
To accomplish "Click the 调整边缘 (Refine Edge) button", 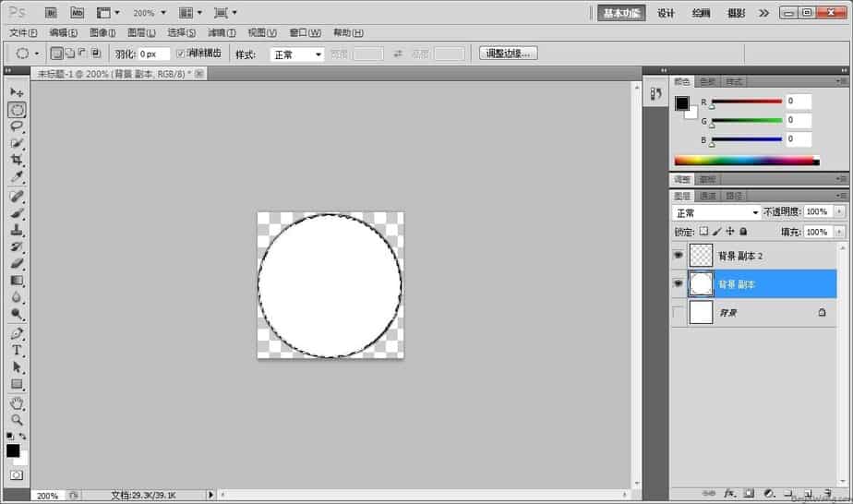I will (x=509, y=54).
